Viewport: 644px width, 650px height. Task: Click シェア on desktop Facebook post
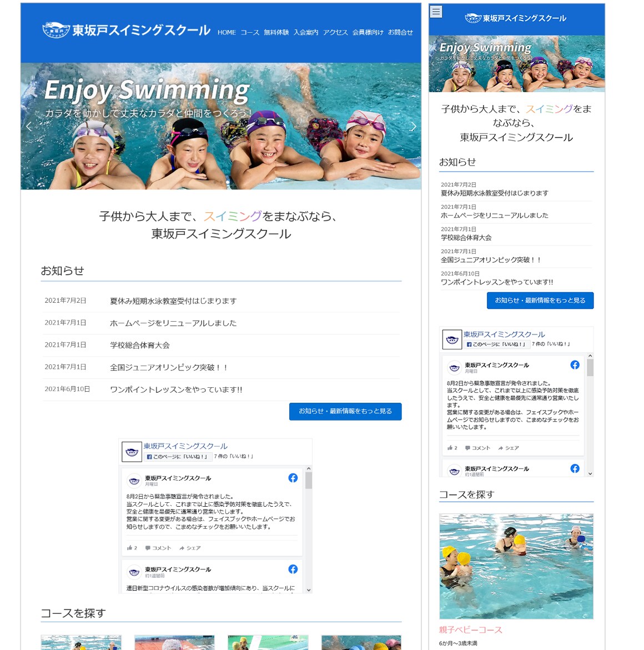click(x=190, y=548)
